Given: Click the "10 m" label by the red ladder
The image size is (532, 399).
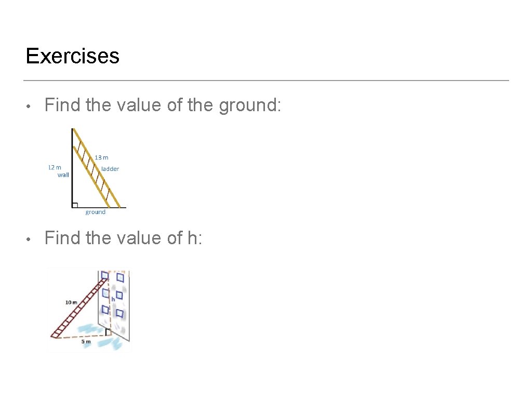Looking at the screenshot, I should [x=71, y=302].
